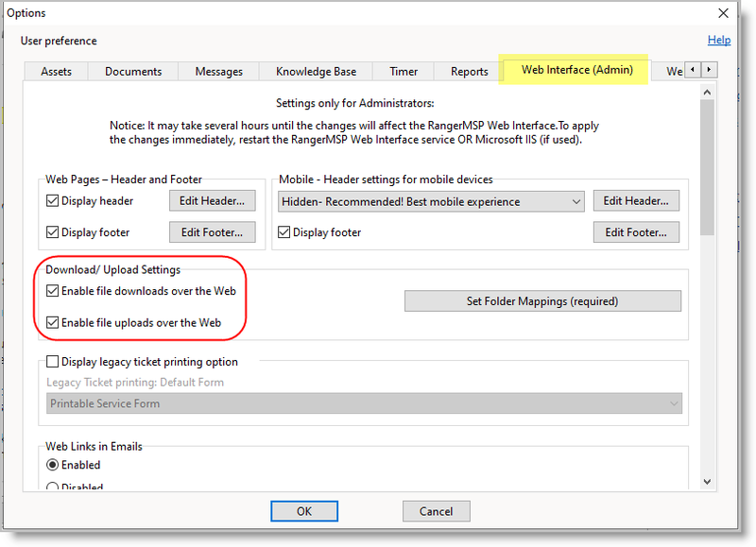Enable Display legacy ticket printing option
Viewport: 756px width, 547px height.
(52, 361)
